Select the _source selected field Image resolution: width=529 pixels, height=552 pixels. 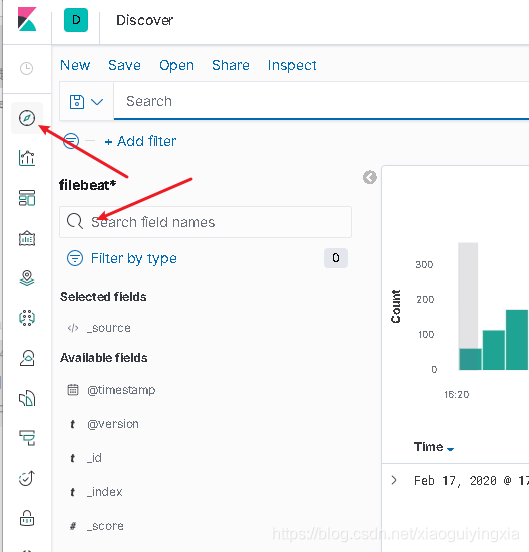[109, 328]
